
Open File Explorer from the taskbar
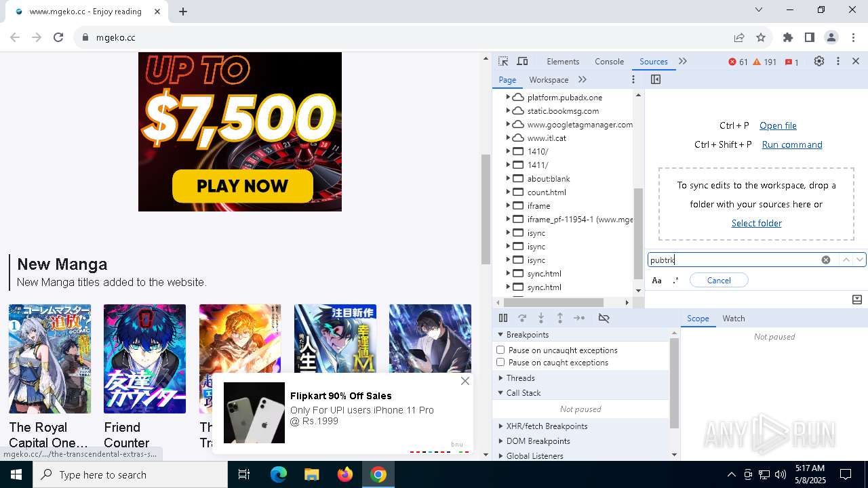[311, 474]
